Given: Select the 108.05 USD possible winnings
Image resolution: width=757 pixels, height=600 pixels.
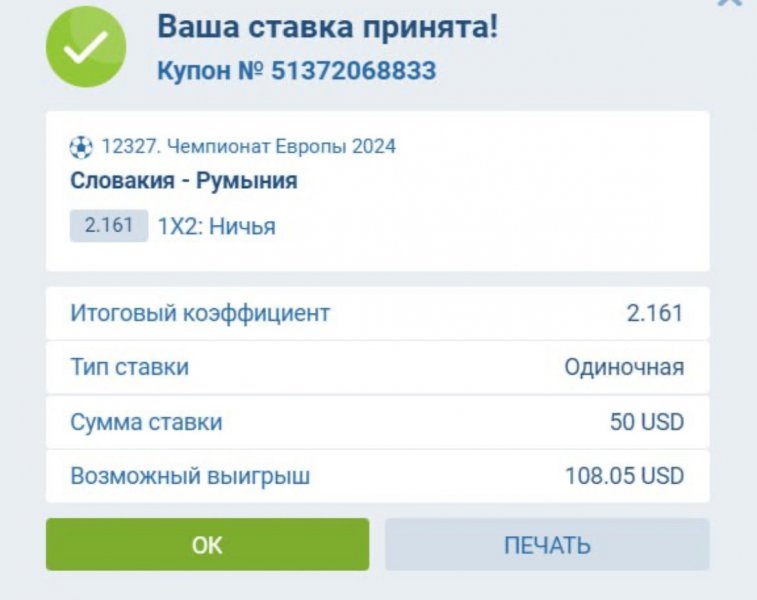Looking at the screenshot, I should (x=625, y=476).
